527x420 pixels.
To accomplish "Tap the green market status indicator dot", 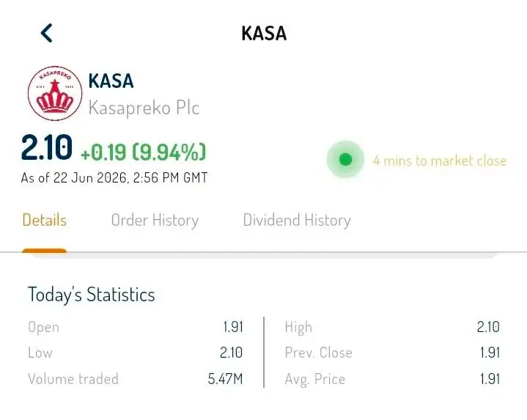I will coord(345,159).
